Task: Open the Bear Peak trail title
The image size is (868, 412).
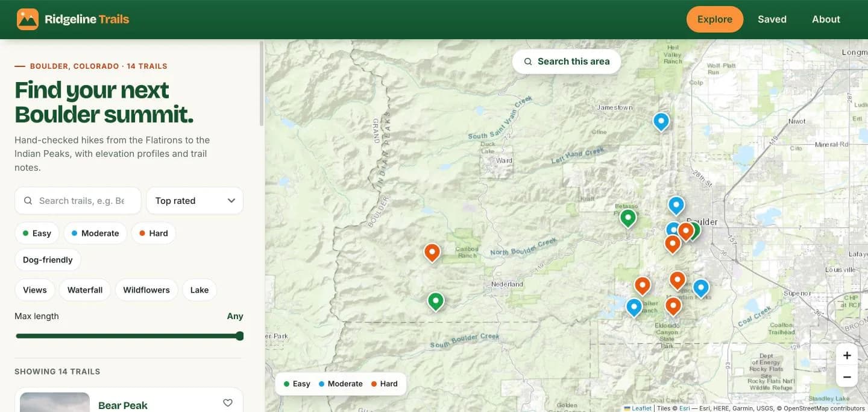Action: 123,405
